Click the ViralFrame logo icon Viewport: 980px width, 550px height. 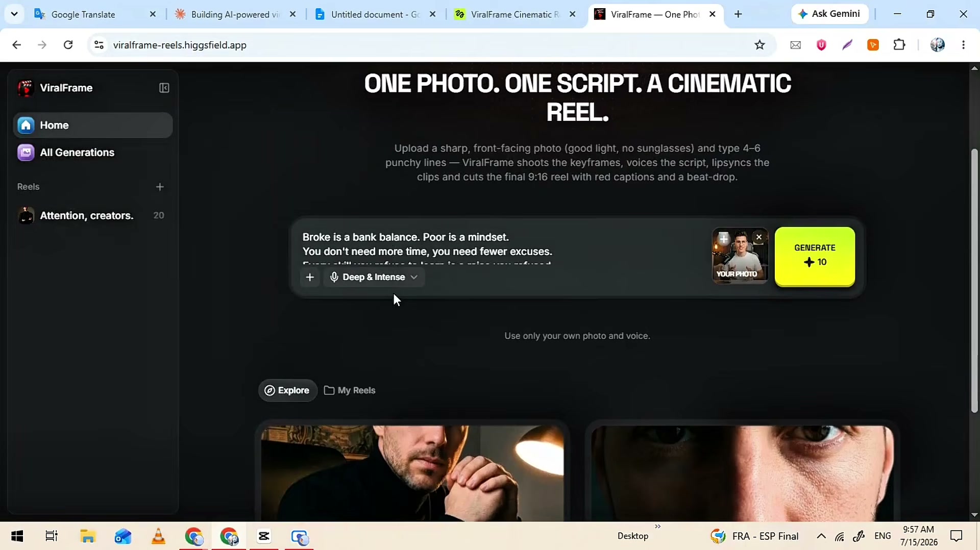[26, 88]
